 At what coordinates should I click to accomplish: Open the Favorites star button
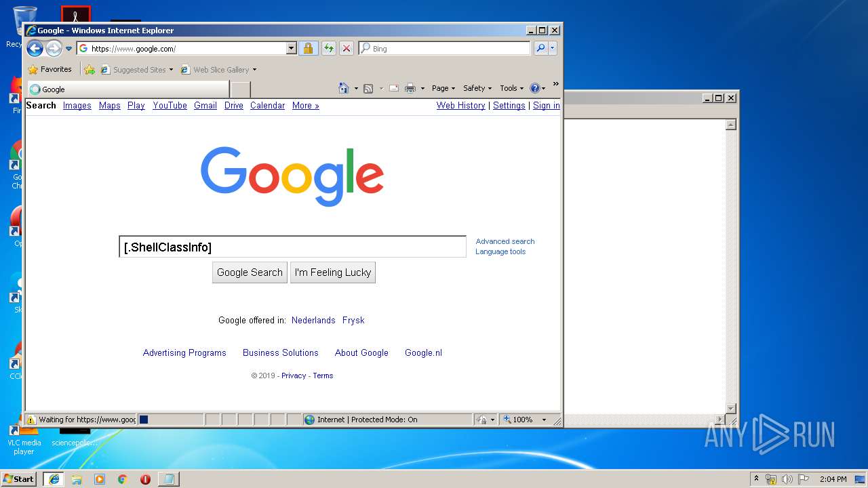(x=50, y=69)
